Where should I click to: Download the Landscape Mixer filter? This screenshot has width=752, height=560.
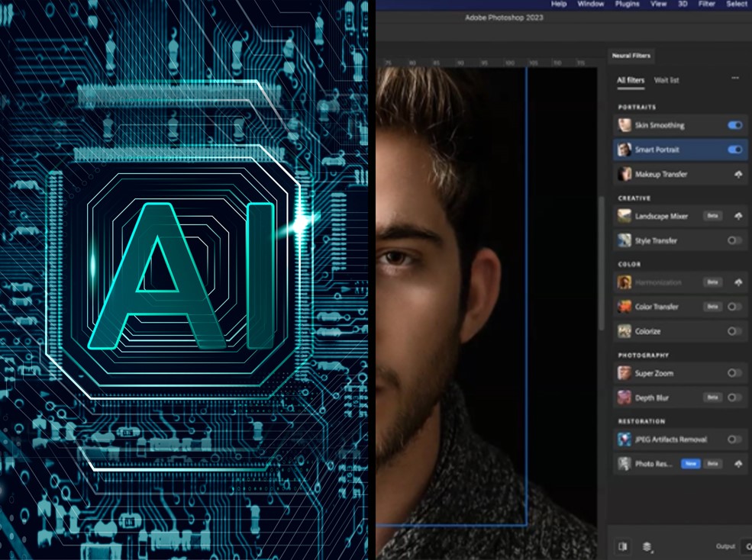point(738,216)
